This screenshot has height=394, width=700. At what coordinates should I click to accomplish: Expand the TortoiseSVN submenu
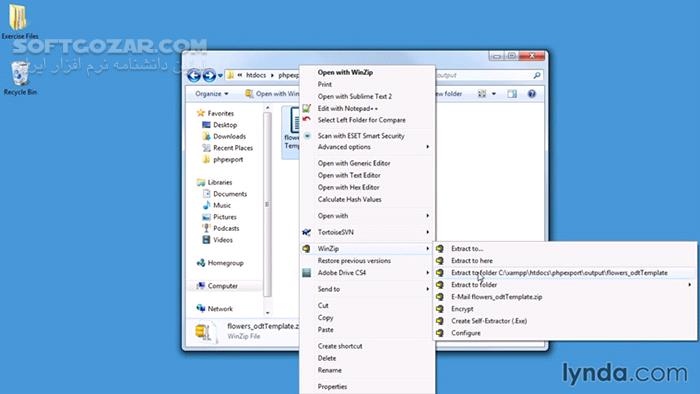pyautogui.click(x=367, y=232)
